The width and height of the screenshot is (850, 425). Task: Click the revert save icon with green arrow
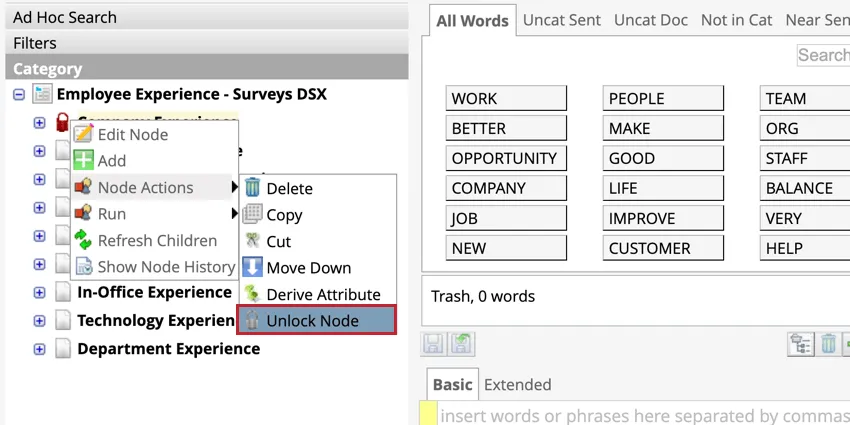point(460,344)
